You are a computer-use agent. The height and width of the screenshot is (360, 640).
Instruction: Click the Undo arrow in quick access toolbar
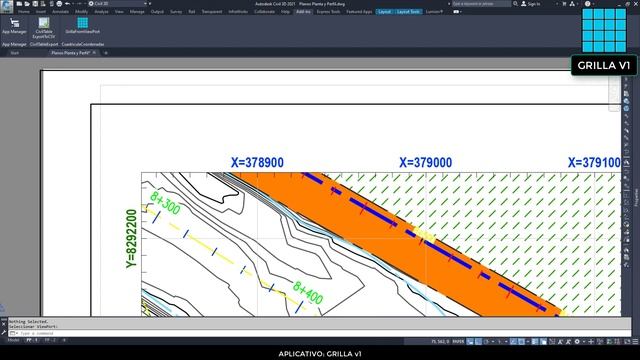click(67, 4)
